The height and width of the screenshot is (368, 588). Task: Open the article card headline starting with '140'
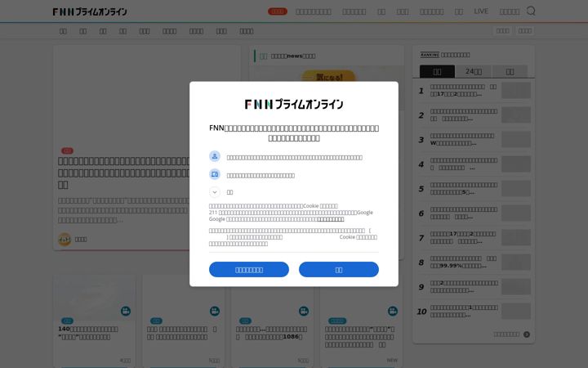(88, 333)
